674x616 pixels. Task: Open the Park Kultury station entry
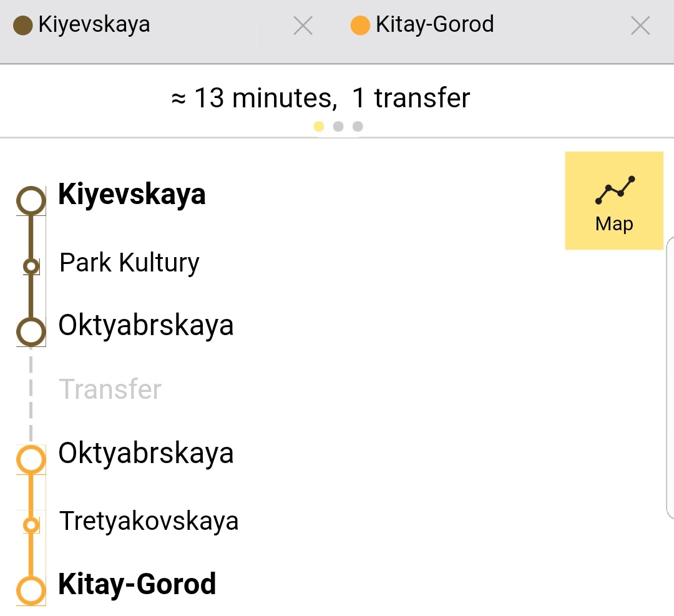[x=129, y=263]
